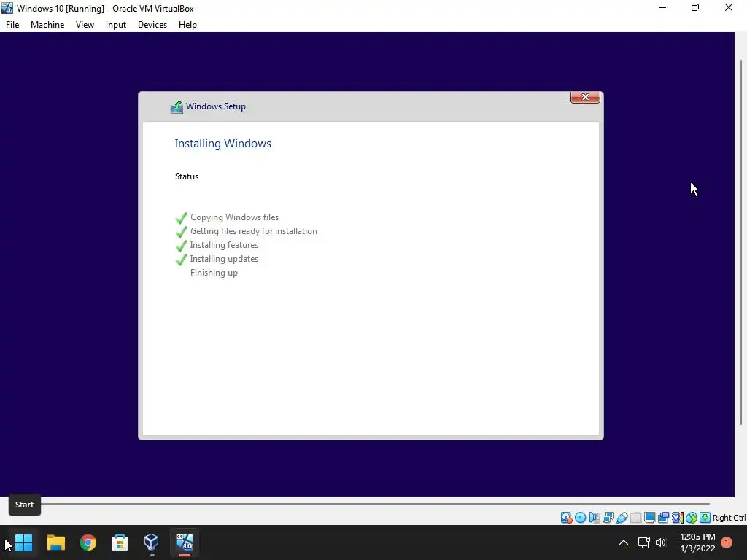Click the 'Status' label in setup
The width and height of the screenshot is (747, 560).
(x=186, y=176)
